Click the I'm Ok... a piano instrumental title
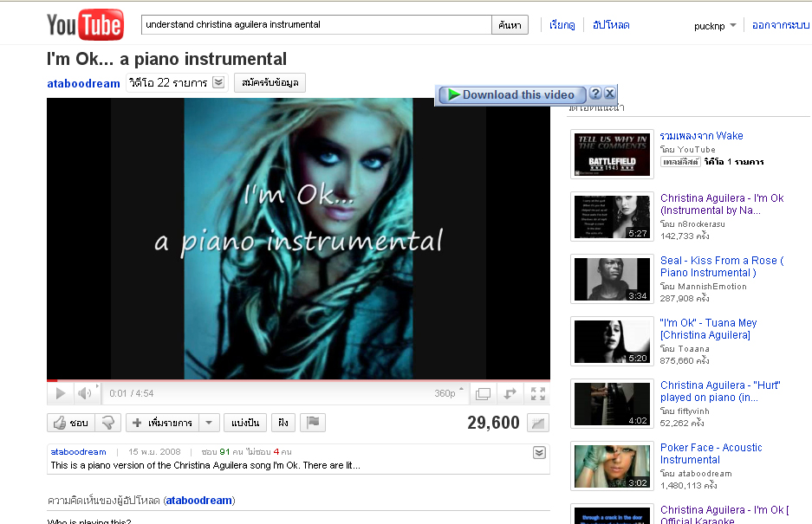The image size is (812, 524). (166, 59)
